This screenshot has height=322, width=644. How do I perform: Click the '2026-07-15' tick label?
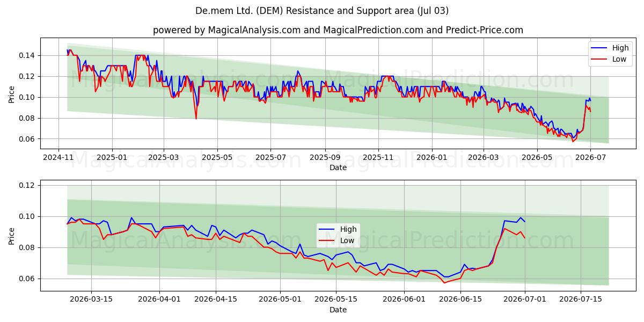click(581, 299)
